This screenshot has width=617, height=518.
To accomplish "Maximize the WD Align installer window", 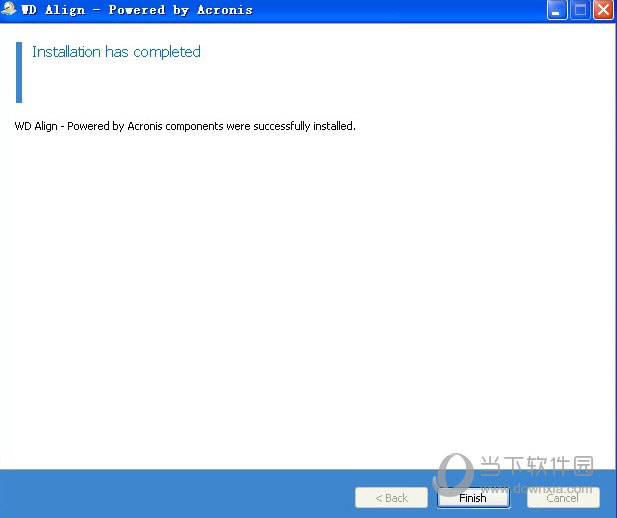I will [580, 10].
